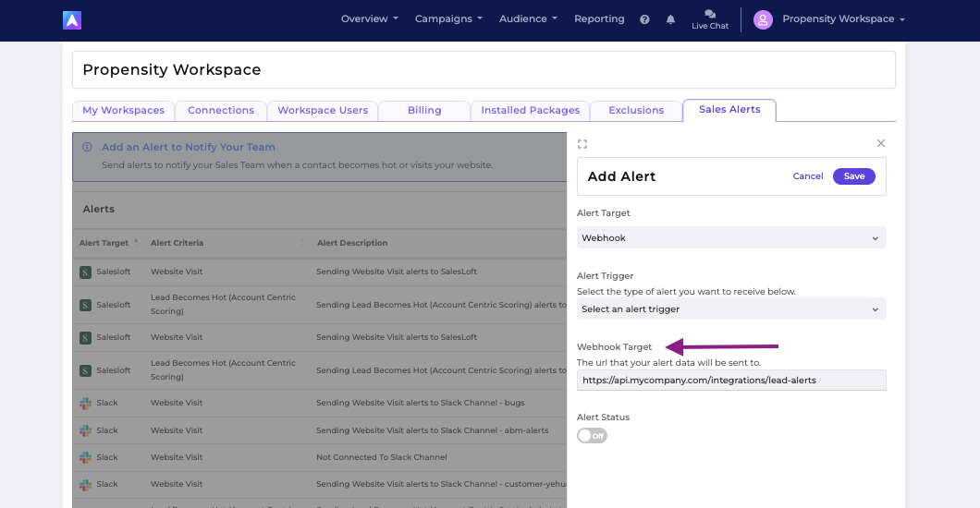Select 'Sending Website Visit alerts to Slack Channel - bugs'
This screenshot has height=508, width=980.
coord(420,403)
